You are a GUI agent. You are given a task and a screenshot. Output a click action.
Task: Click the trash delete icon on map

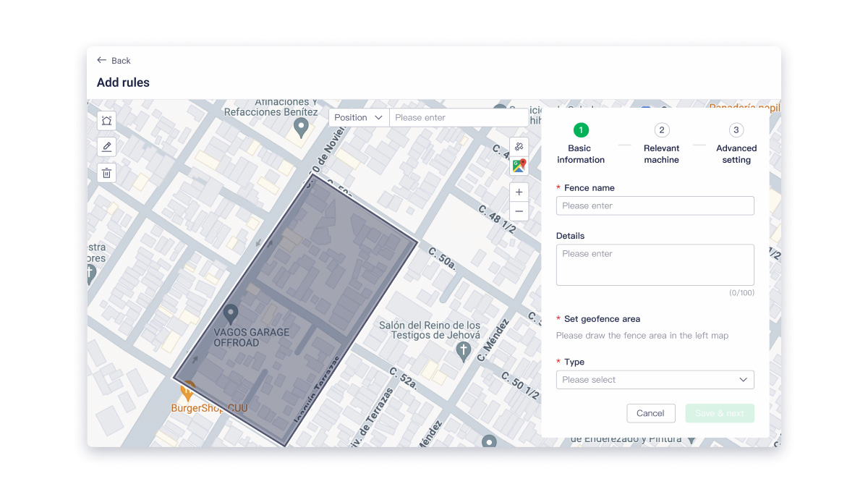click(x=106, y=173)
